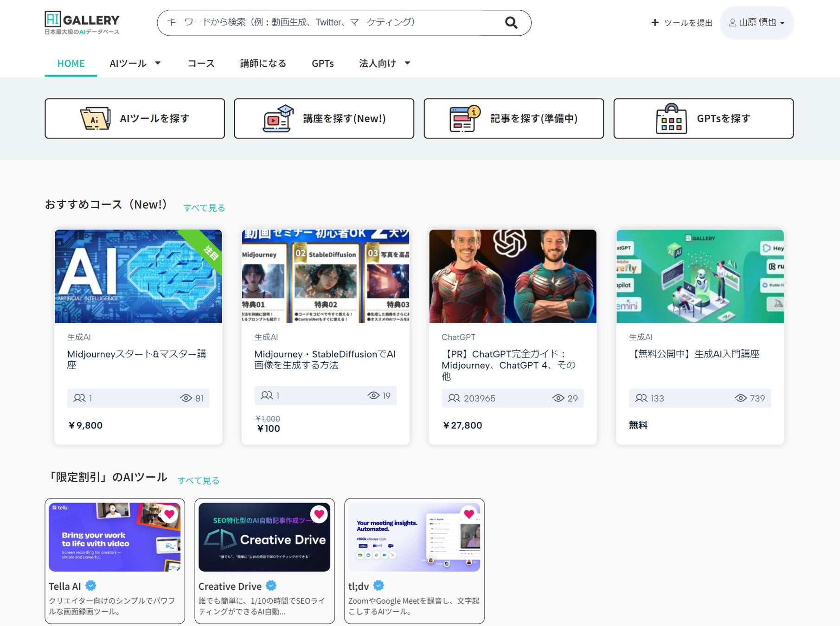The height and width of the screenshot is (626, 840).
Task: Open the ChatGPT superheroes course thumbnail
Action: (513, 276)
